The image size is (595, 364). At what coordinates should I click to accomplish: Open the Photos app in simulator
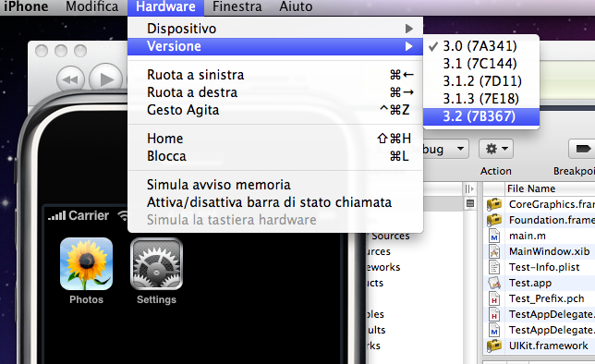(x=86, y=264)
